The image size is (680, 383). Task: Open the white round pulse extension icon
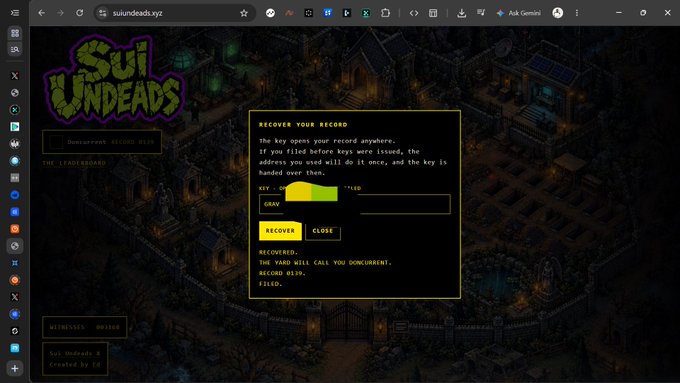pos(270,13)
